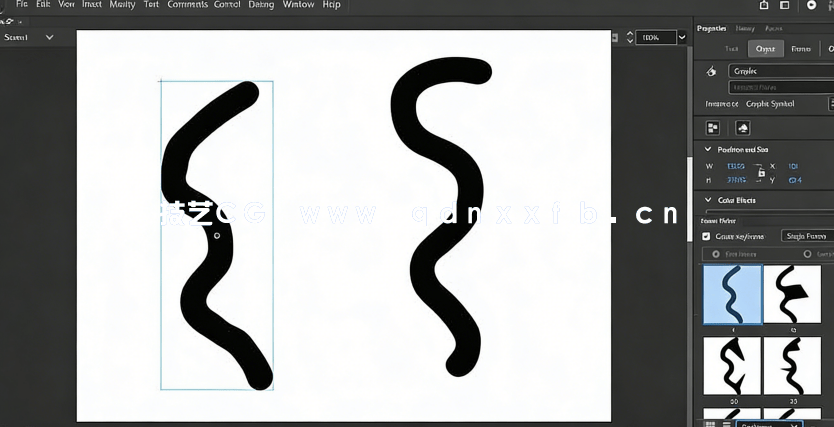This screenshot has height=427, width=834.
Task: Select the First frame radio button
Action: pyautogui.click(x=715, y=254)
